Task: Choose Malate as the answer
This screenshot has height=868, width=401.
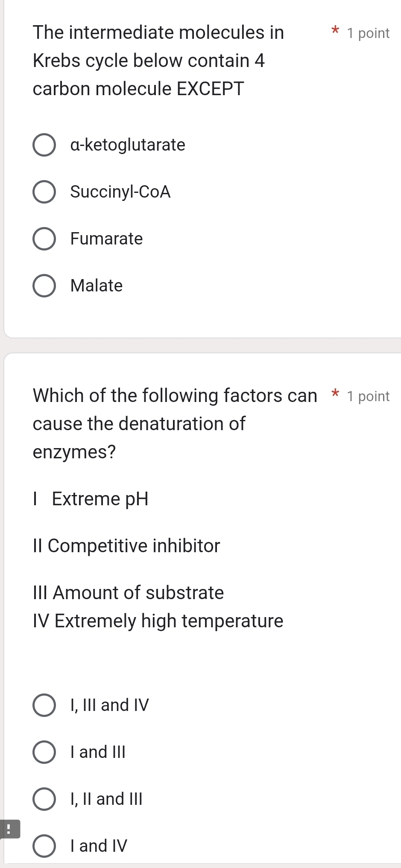Action: pyautogui.click(x=44, y=286)
